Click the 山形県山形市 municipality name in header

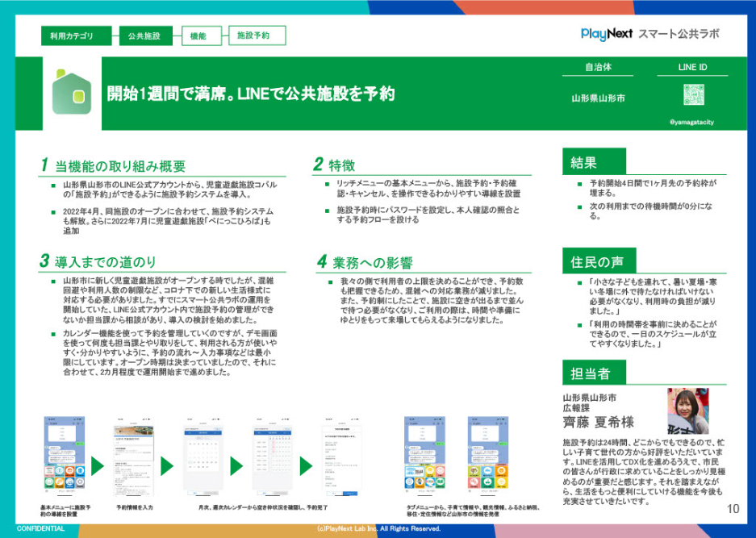click(598, 98)
